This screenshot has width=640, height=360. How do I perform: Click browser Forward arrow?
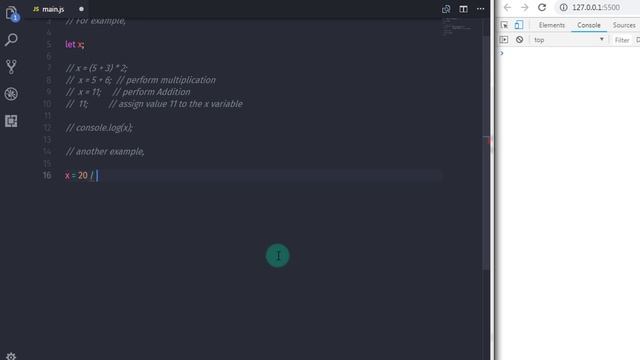click(524, 7)
